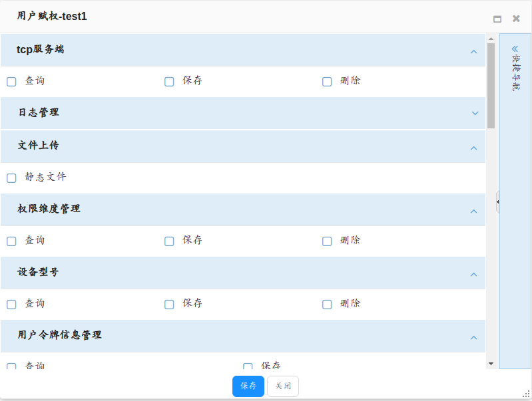Click the vertical scrollbar thumb
The width and height of the screenshot is (532, 401).
tap(491, 85)
